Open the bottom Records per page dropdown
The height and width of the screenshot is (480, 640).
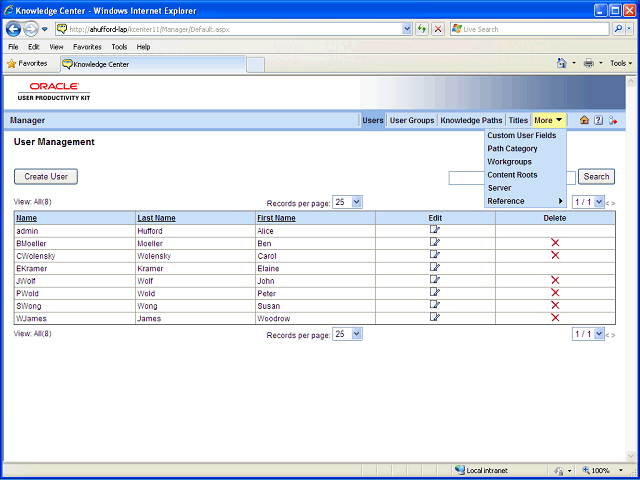click(347, 334)
